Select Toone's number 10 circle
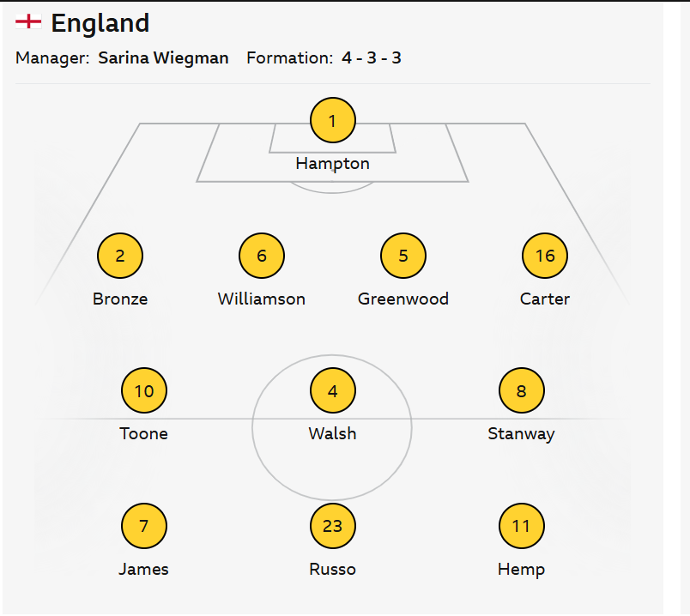This screenshot has height=616, width=690. click(x=144, y=390)
